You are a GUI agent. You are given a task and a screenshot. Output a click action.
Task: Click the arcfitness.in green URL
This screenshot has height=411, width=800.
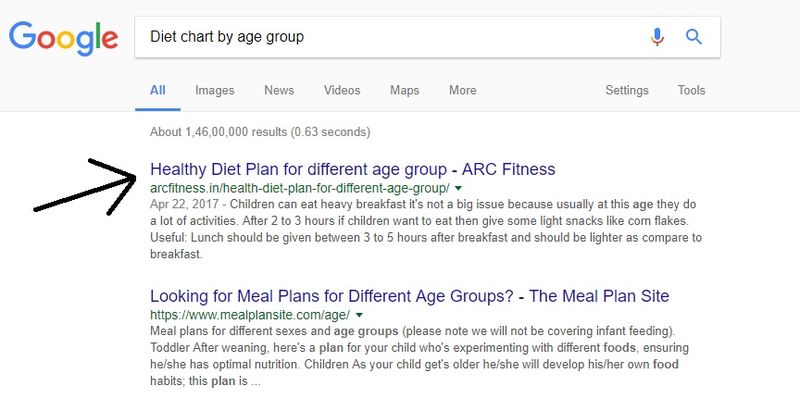pos(300,188)
